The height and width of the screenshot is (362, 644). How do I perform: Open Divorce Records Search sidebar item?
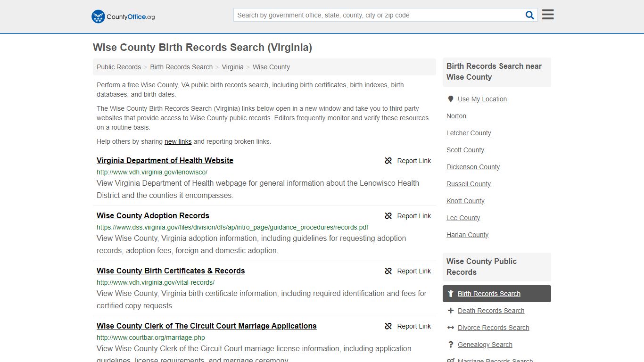[494, 328]
